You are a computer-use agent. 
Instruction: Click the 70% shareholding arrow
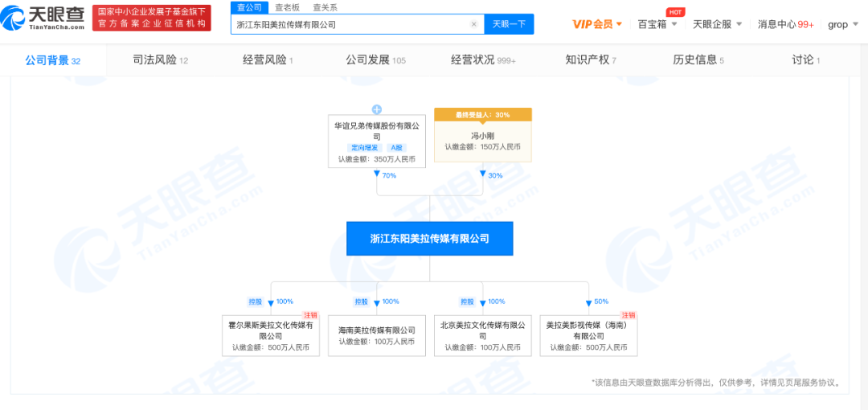[377, 174]
